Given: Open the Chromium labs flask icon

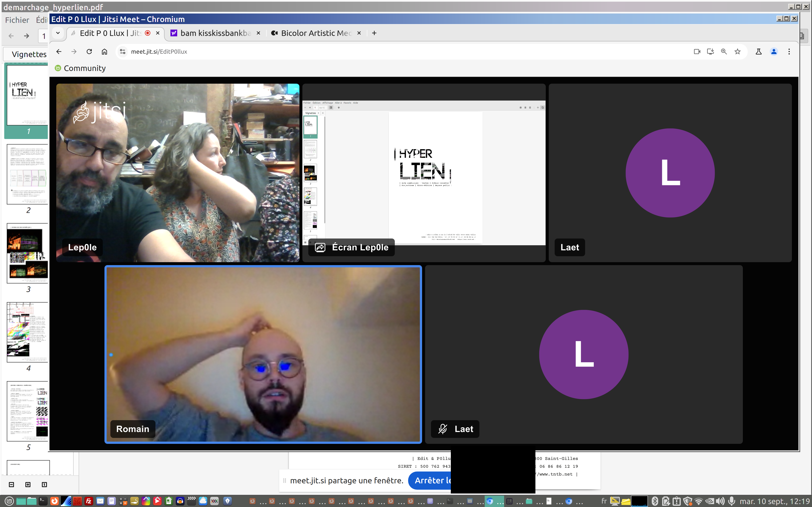Looking at the screenshot, I should pyautogui.click(x=758, y=52).
